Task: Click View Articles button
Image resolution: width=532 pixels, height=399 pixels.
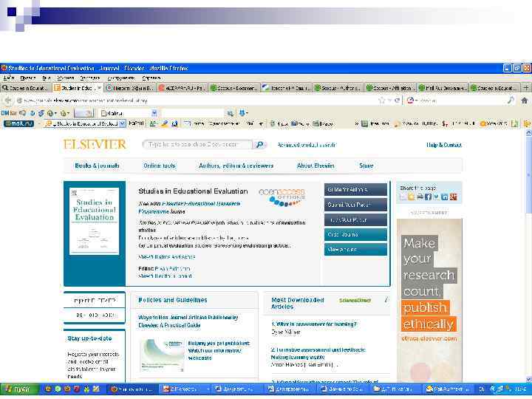Action: click(x=355, y=250)
